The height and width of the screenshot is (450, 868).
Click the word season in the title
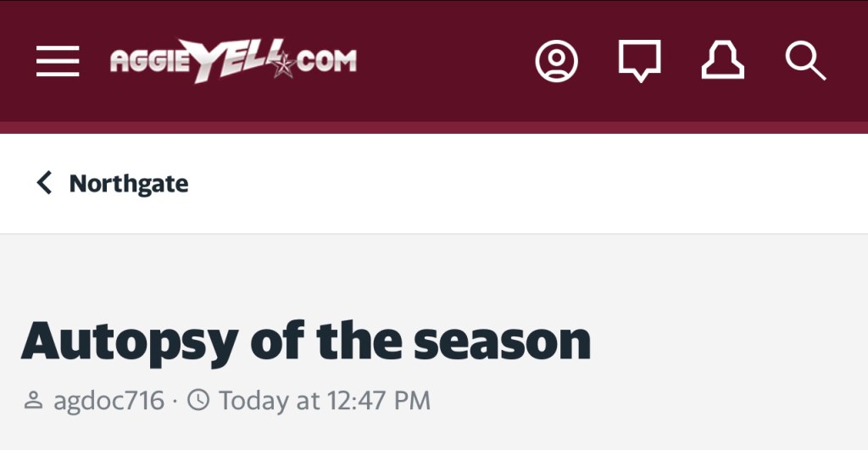(x=502, y=342)
